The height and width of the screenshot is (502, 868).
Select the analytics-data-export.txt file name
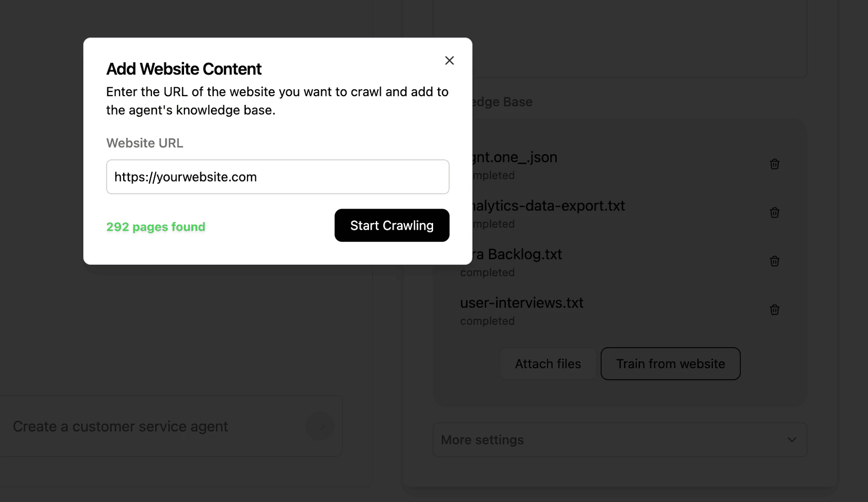tap(548, 205)
